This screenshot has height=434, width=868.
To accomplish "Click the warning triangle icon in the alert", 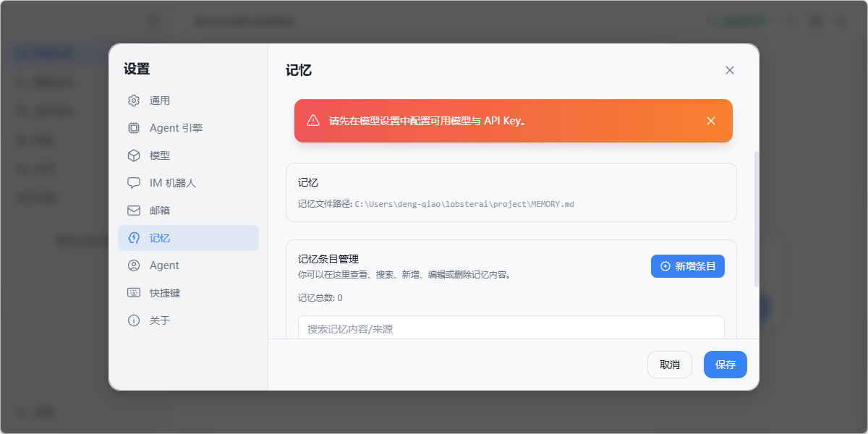I will pos(313,121).
